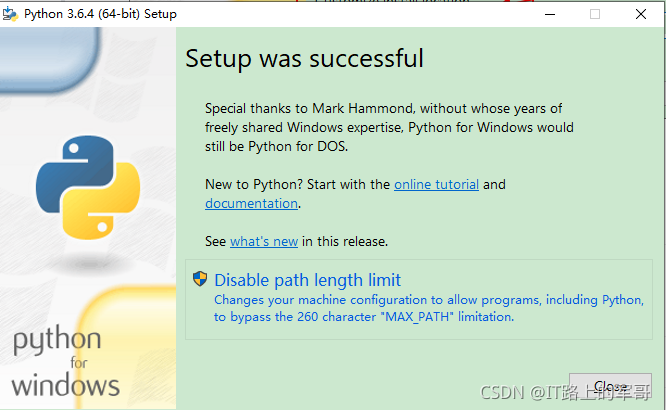Screen dimensions: 666x410
Task: Close the Python Setup window with X
Action: click(641, 14)
